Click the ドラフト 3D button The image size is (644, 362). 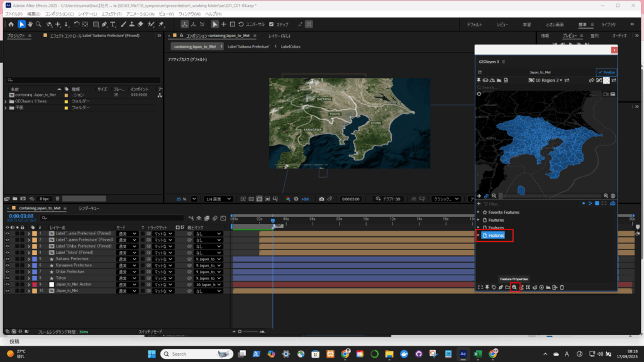pos(387,199)
